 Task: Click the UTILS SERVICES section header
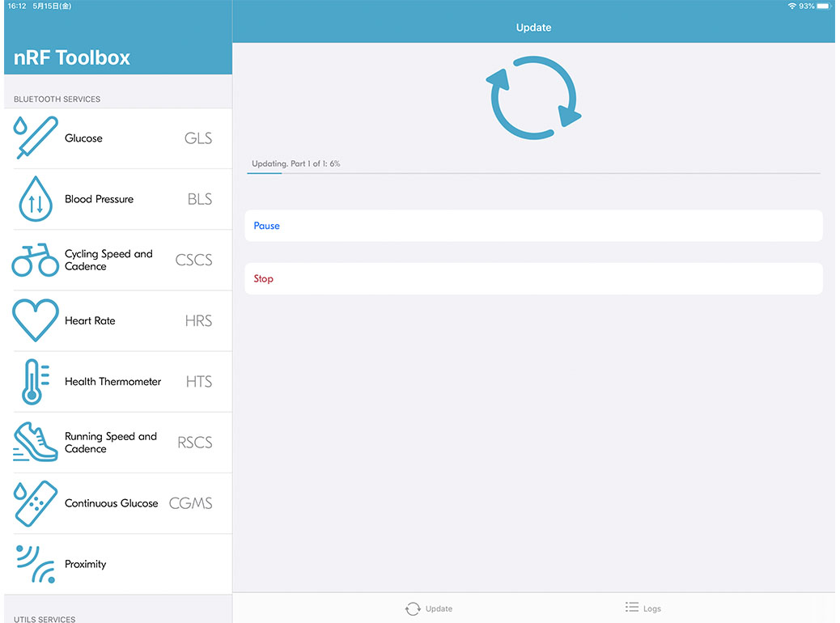tap(45, 619)
